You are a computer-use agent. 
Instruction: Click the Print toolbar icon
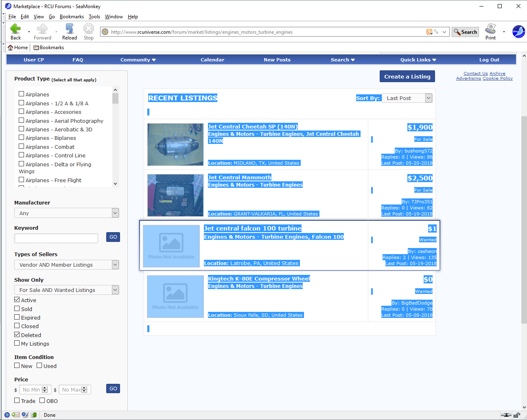tap(490, 29)
